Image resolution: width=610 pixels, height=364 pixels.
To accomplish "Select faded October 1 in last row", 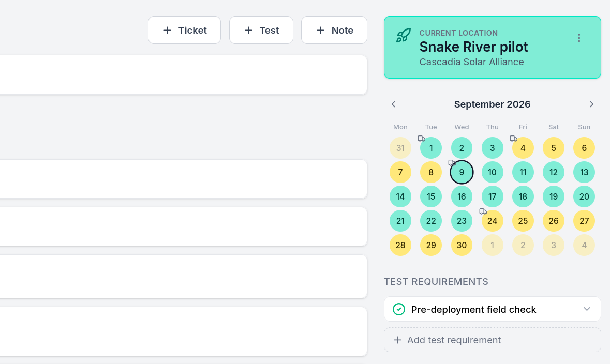I will (493, 245).
